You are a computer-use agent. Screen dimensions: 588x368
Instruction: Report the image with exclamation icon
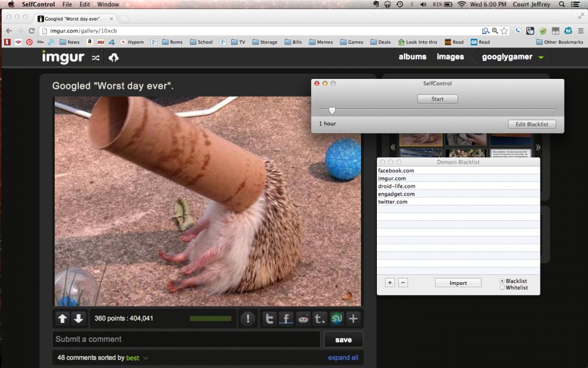point(248,319)
